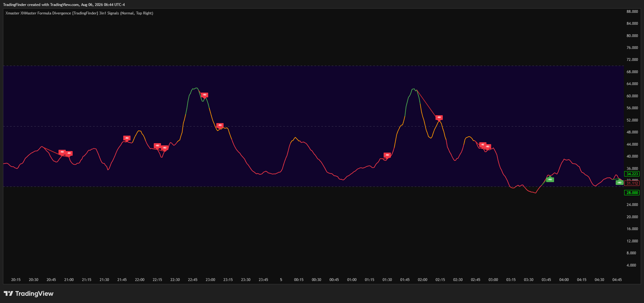
Task: Click the right -RD marker at 21:00
Action: pos(69,154)
